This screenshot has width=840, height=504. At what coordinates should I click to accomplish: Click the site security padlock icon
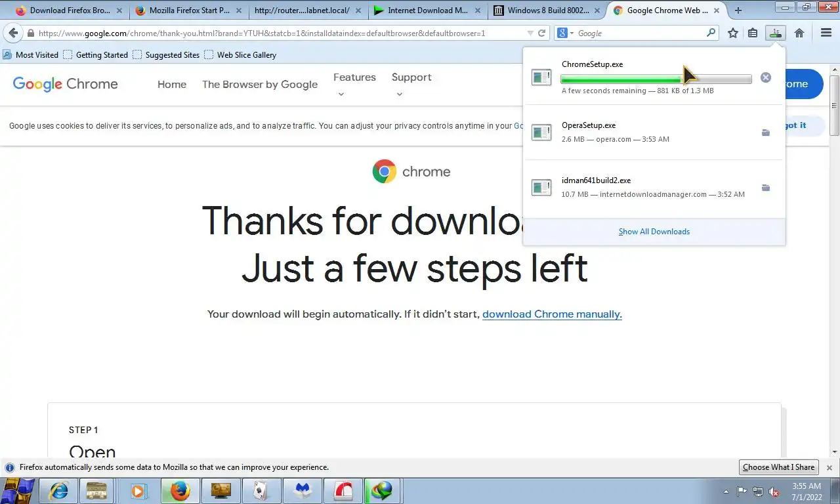pos(31,33)
